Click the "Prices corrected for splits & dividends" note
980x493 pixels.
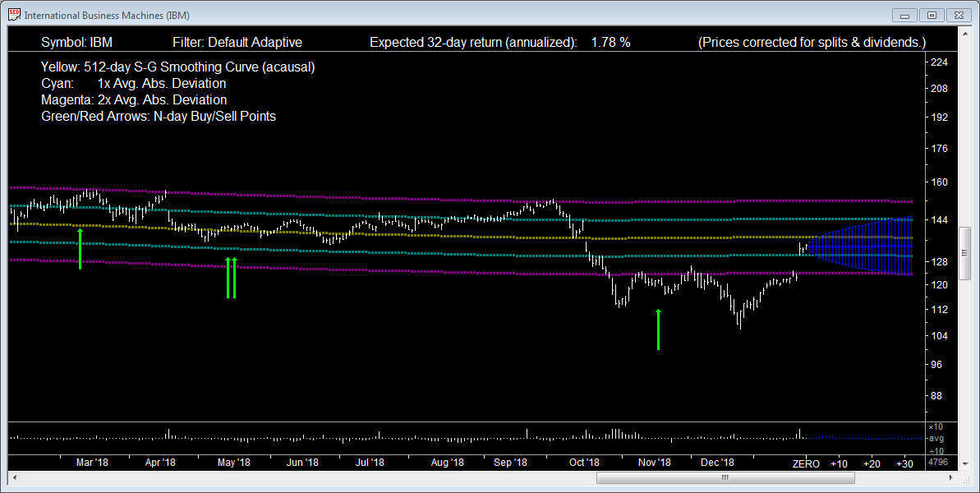(812, 43)
